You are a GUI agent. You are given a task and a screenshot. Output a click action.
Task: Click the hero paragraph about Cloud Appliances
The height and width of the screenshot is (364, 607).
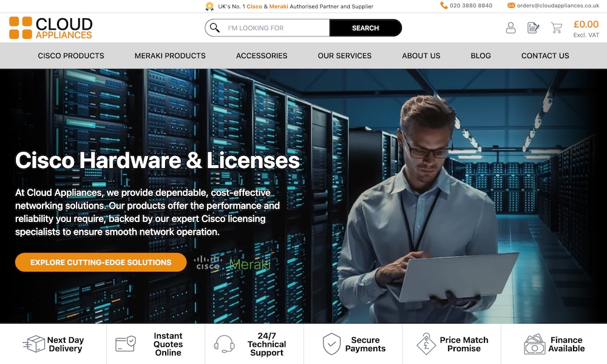coord(148,212)
